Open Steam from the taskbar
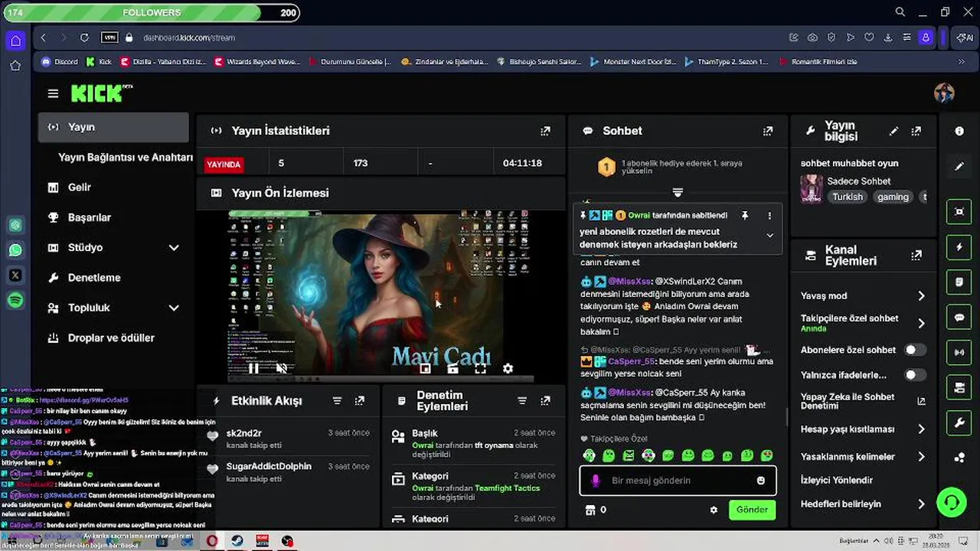Image resolution: width=980 pixels, height=551 pixels. pyautogui.click(x=237, y=541)
